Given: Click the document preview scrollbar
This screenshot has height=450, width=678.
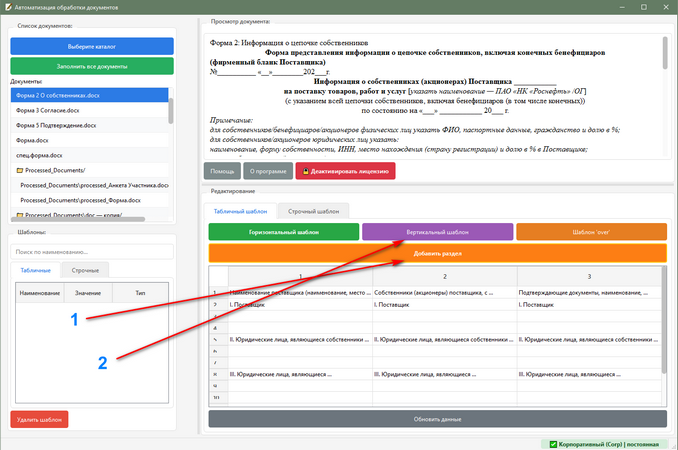Looking at the screenshot, I should pyautogui.click(x=665, y=53).
